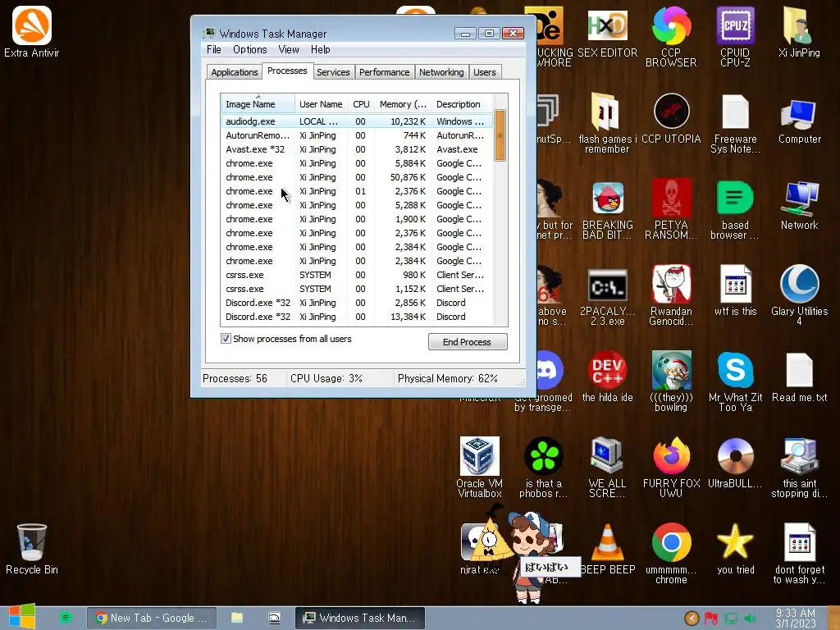Image resolution: width=840 pixels, height=630 pixels.
Task: Select the AutorunRemo... process row
Action: tap(357, 135)
